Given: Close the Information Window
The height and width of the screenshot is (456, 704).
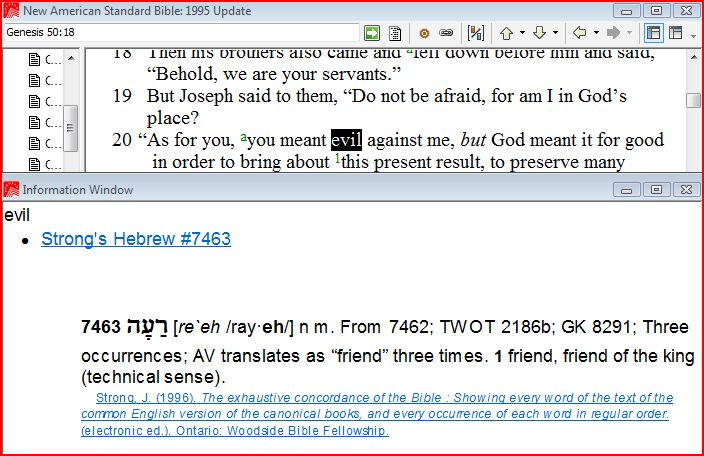Looking at the screenshot, I should [686, 189].
